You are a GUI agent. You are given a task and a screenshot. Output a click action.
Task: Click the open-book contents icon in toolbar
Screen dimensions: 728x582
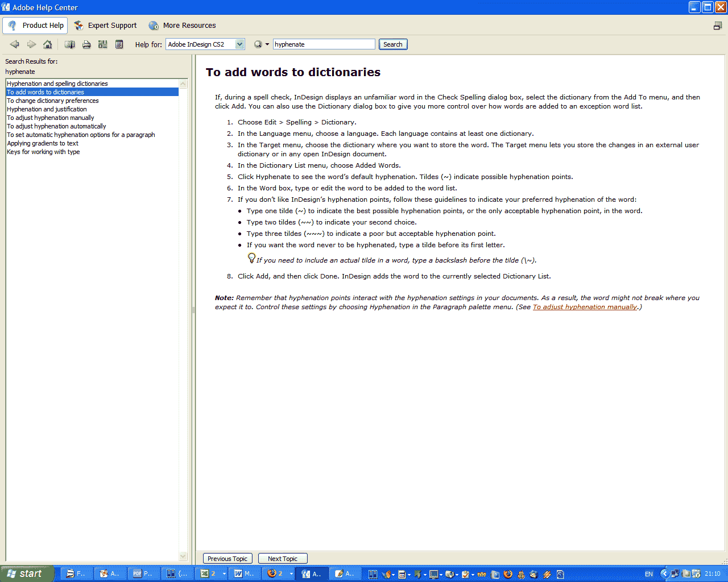(70, 44)
